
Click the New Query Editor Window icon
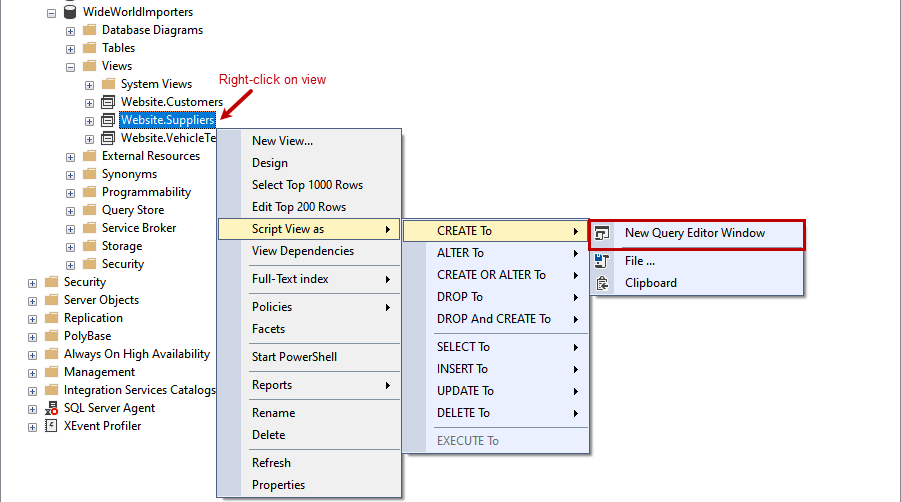point(602,233)
